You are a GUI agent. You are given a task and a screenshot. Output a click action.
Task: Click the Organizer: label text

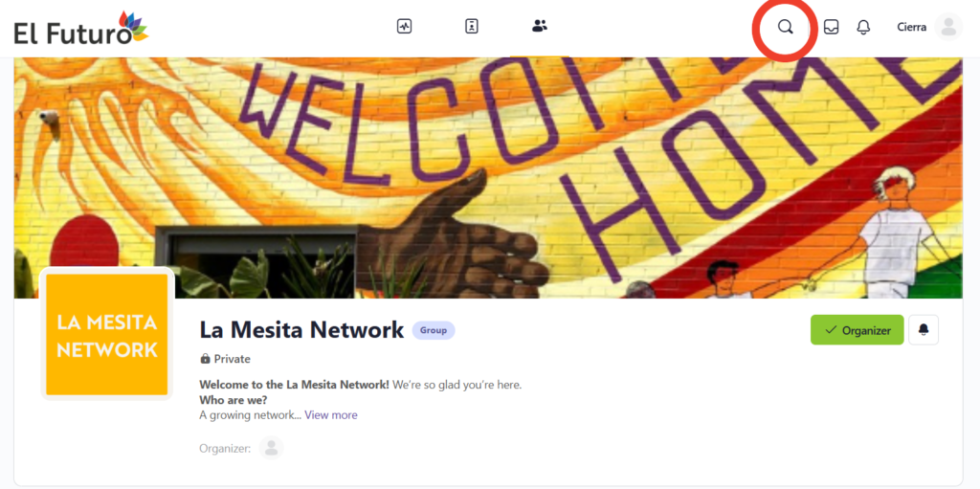click(x=225, y=449)
